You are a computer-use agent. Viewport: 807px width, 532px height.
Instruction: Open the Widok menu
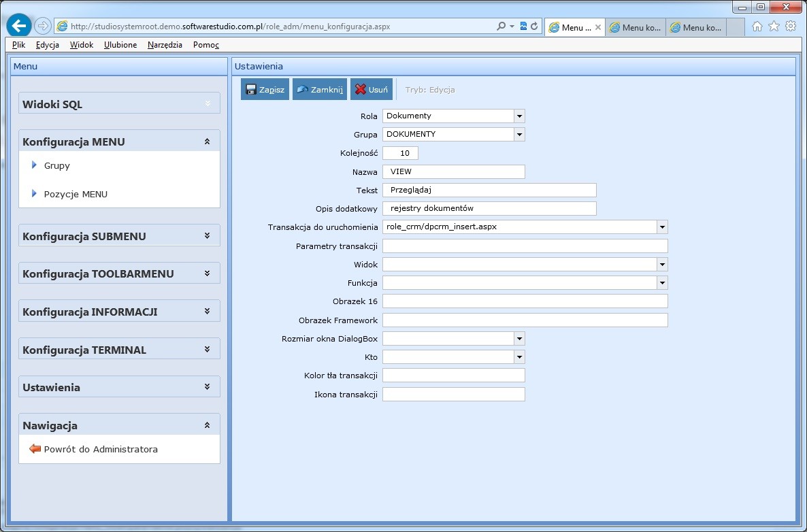(x=82, y=45)
